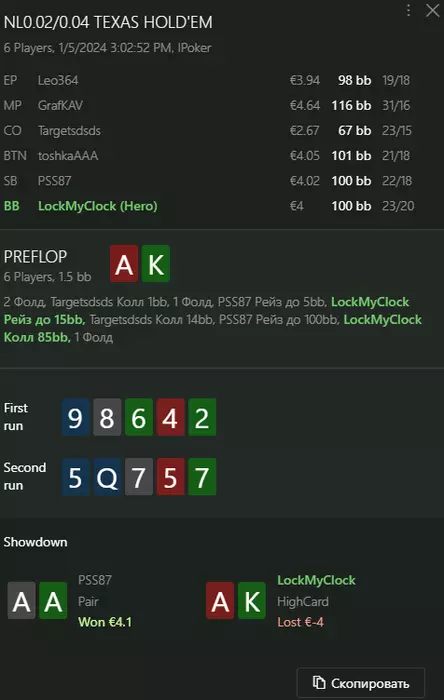The width and height of the screenshot is (444, 700).
Task: Click the green Ace in PSS87's showdown hand
Action: 53,600
